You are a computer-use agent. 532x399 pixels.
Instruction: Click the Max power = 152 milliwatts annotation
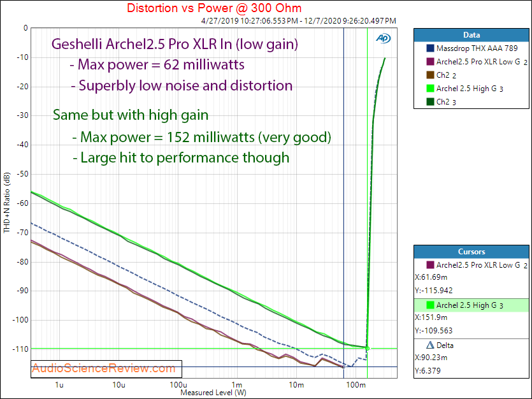pos(202,137)
